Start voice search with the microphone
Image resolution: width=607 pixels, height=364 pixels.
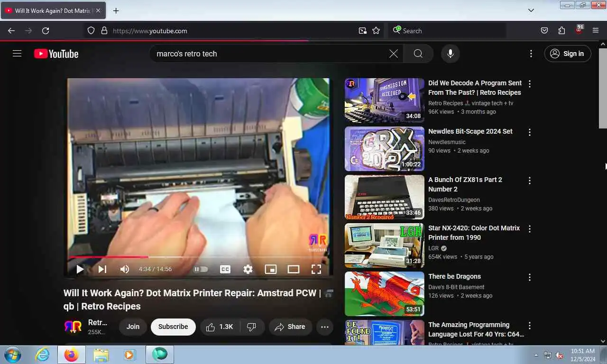(451, 54)
